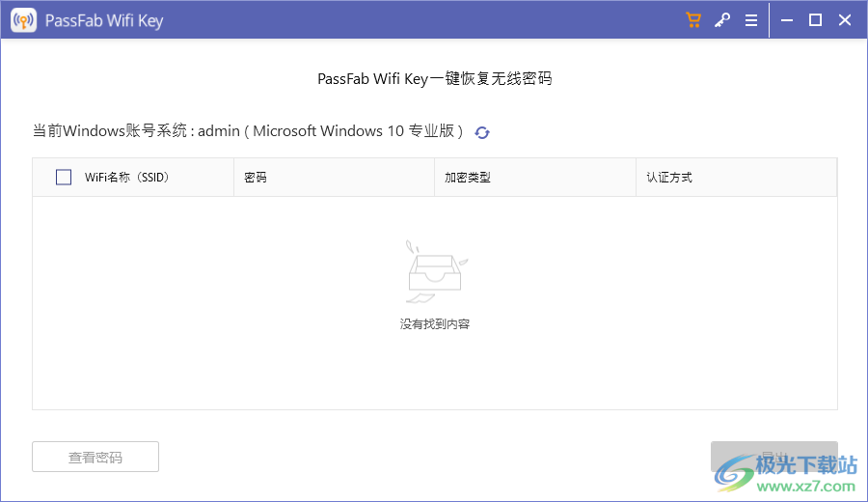Minimize the PassFab Wifi Key window

tap(787, 20)
